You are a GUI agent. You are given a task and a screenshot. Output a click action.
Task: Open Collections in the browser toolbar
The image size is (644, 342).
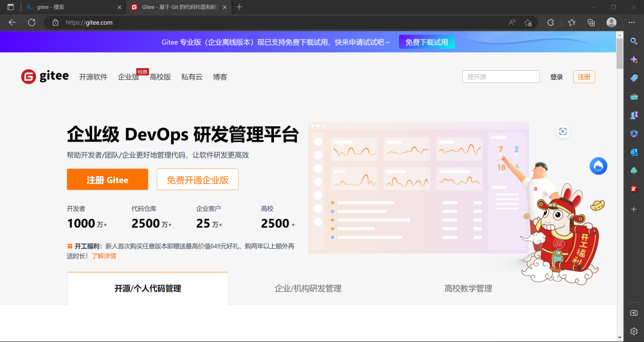pos(591,22)
